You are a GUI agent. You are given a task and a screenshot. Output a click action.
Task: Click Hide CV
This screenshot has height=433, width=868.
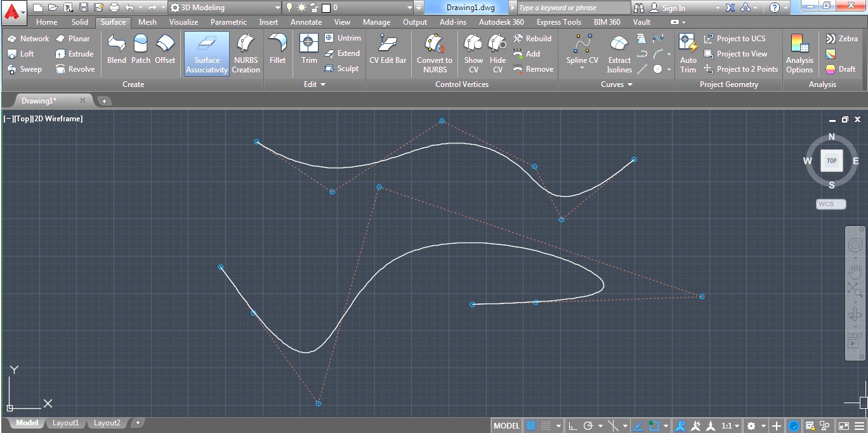(498, 54)
